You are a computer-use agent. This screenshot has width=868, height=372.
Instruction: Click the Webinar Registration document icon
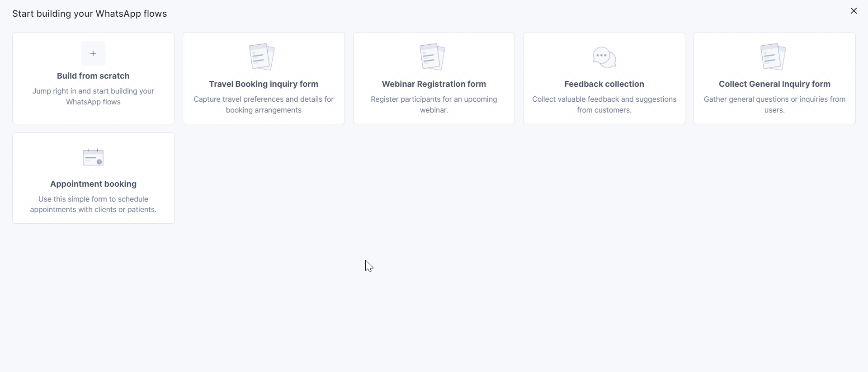coord(433,57)
